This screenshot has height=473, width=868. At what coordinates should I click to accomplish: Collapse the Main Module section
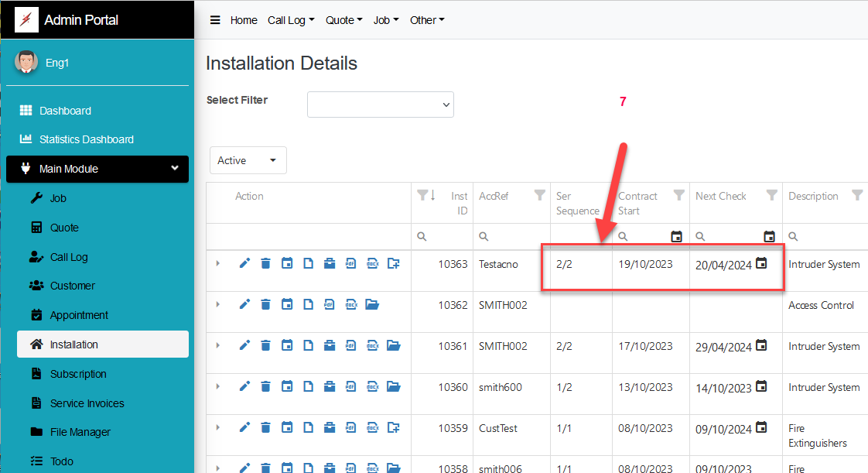pos(97,169)
